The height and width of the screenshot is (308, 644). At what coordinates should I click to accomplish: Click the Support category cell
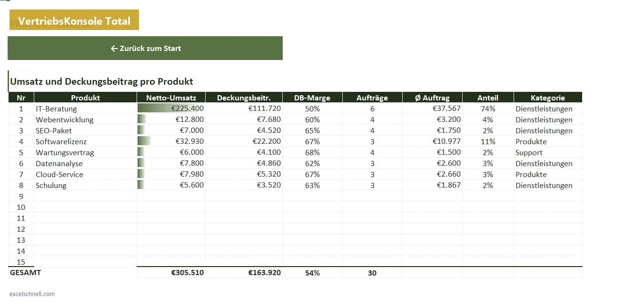[x=548, y=152]
